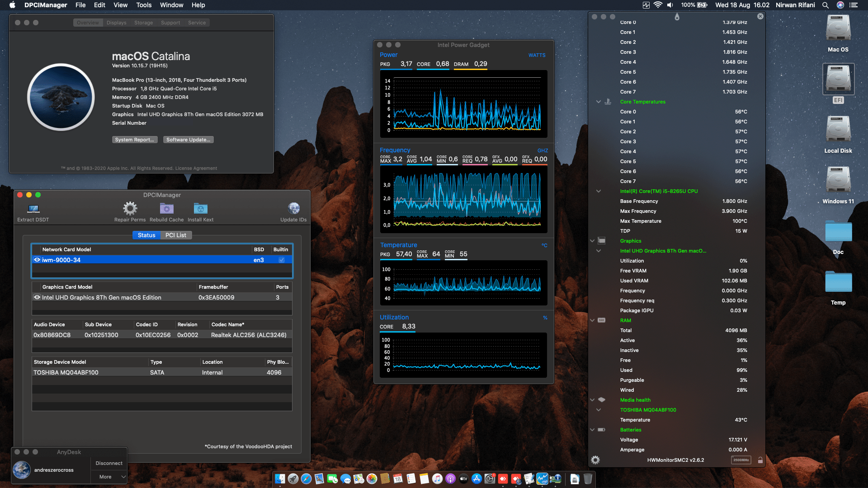The image size is (868, 488).
Task: Collapse Media health group
Action: tap(592, 400)
